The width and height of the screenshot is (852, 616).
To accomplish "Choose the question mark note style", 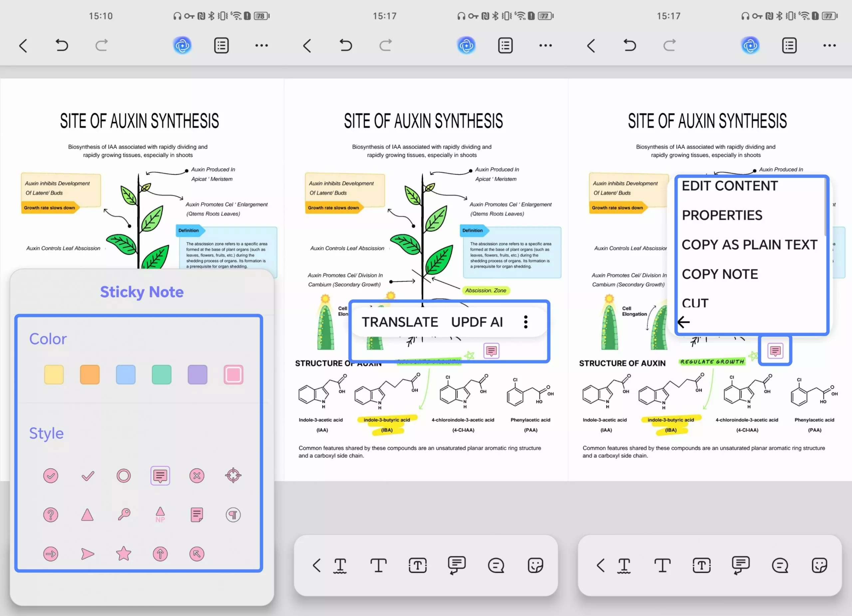I will (x=51, y=514).
